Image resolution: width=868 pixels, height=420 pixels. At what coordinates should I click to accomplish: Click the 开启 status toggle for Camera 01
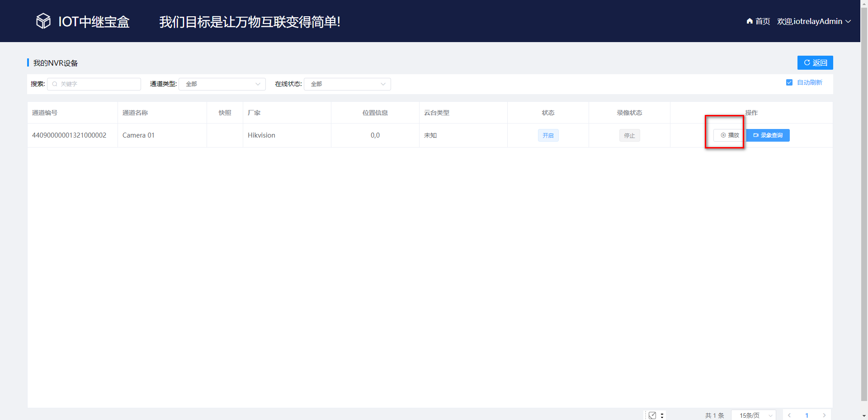pos(547,135)
